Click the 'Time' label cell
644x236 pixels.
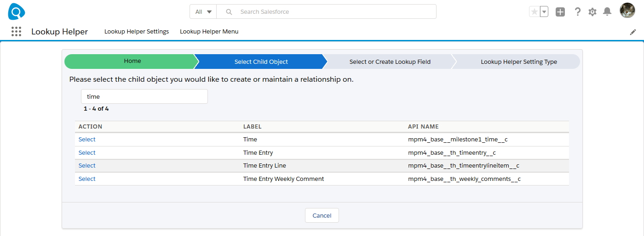[x=250, y=140]
